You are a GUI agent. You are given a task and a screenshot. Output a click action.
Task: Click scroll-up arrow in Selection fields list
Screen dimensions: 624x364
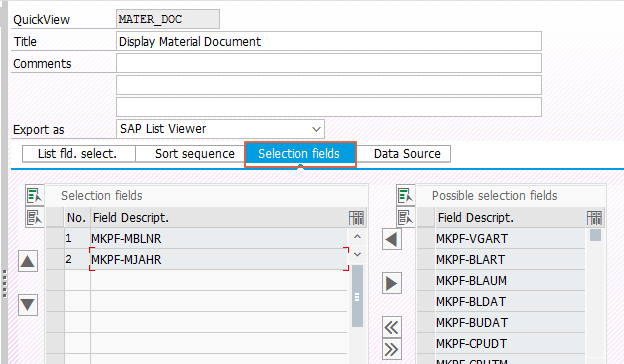pos(357,237)
